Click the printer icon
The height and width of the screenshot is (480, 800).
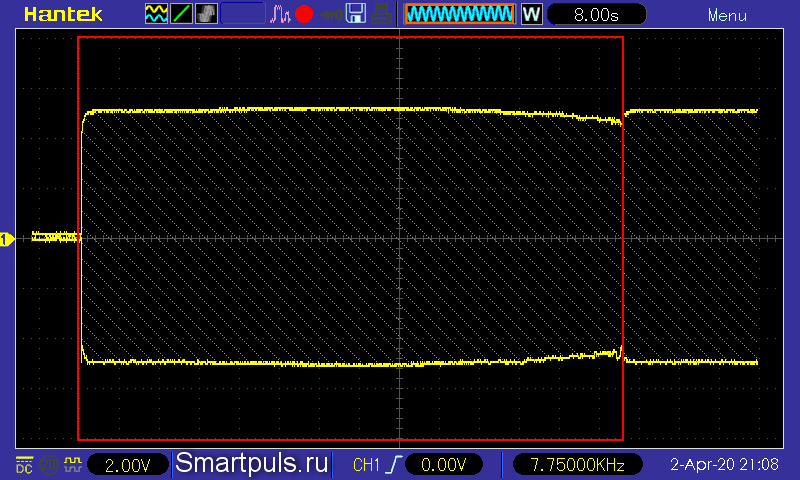click(381, 14)
